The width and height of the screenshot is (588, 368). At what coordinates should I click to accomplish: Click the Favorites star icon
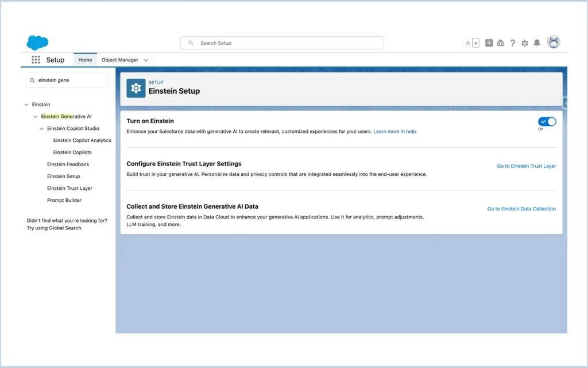pyautogui.click(x=467, y=43)
